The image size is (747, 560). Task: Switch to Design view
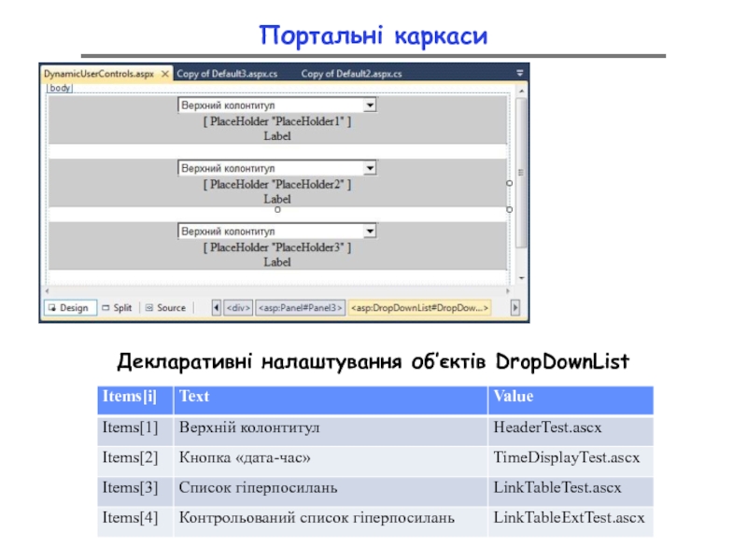pos(71,308)
